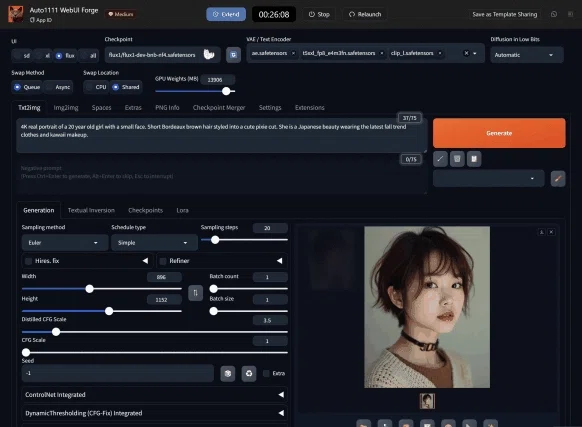The image size is (582, 427).
Task: Set swap location to Shared
Action: [x=126, y=87]
